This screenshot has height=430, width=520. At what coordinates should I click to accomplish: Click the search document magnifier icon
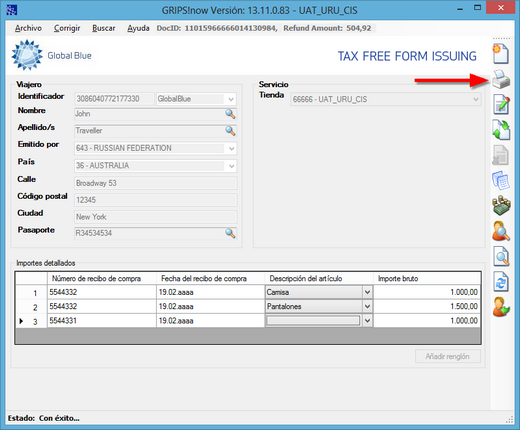click(x=501, y=256)
